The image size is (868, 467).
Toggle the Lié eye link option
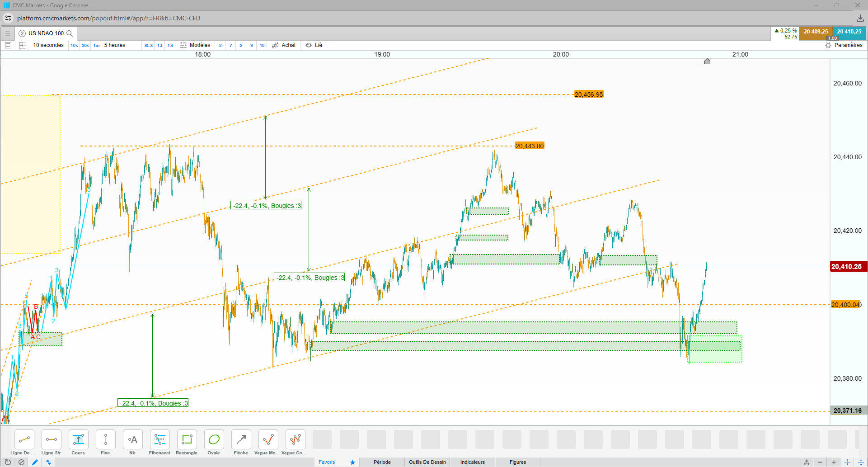314,45
